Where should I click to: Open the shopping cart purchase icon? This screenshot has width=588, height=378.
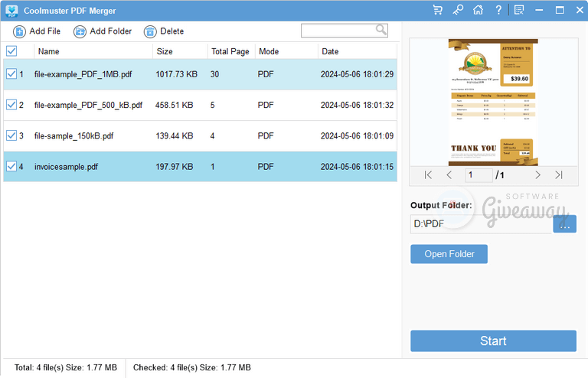[x=437, y=10]
